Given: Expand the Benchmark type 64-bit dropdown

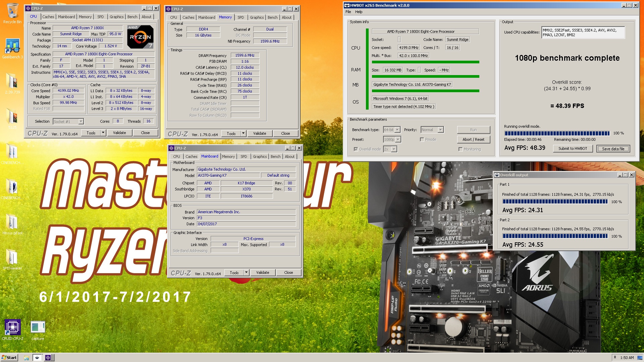Looking at the screenshot, I should click(397, 130).
